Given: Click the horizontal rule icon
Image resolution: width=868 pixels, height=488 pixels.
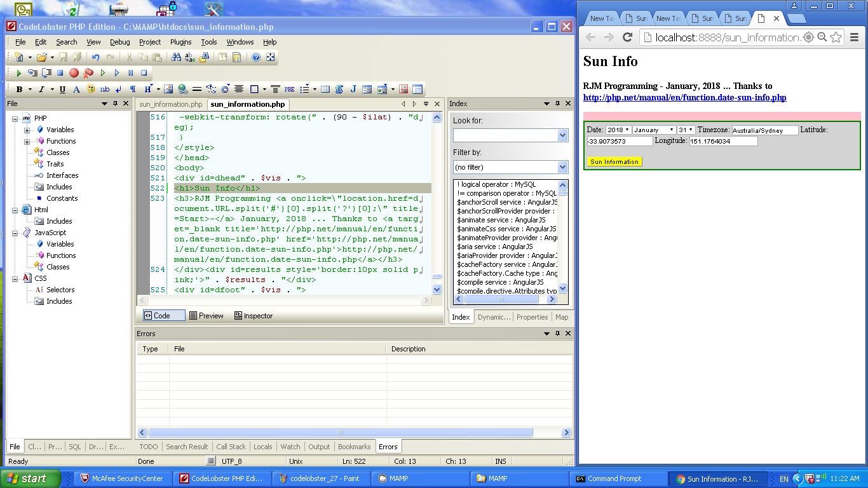Looking at the screenshot, I should coord(197,89).
